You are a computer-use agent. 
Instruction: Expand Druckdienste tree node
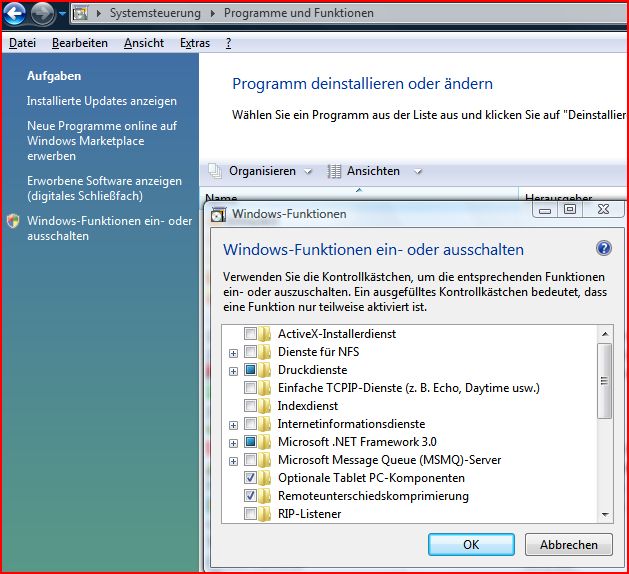pyautogui.click(x=233, y=371)
